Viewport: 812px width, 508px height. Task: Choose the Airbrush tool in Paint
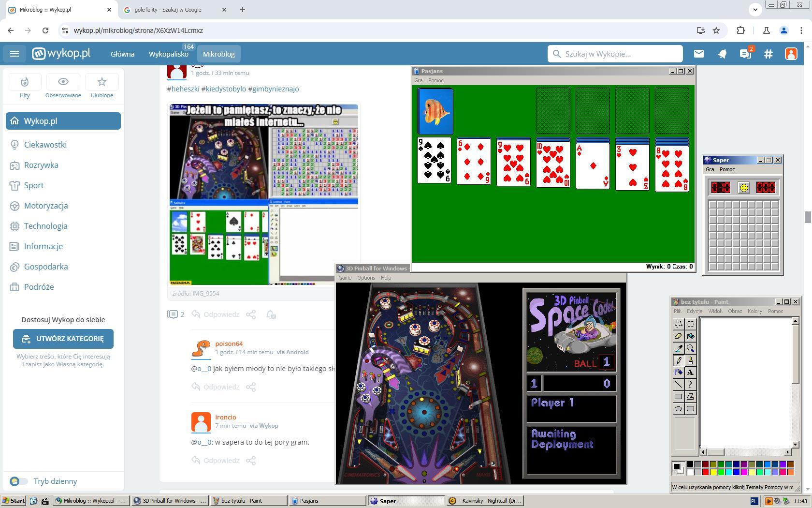coord(678,373)
